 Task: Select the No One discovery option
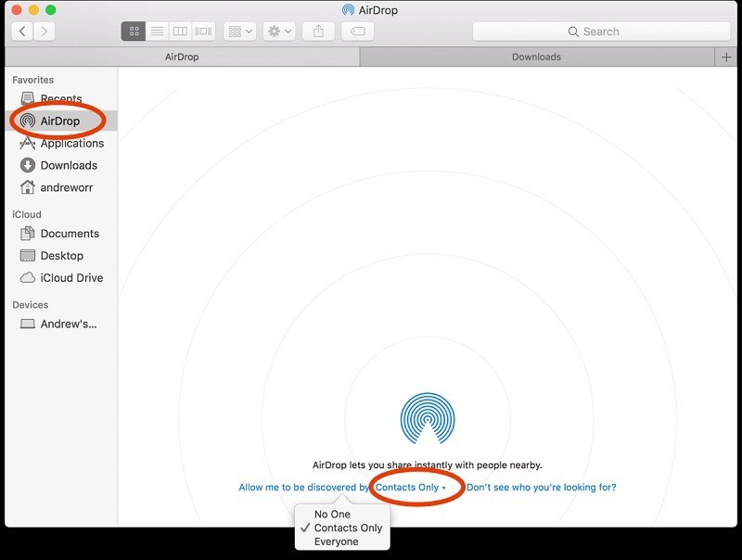click(332, 514)
